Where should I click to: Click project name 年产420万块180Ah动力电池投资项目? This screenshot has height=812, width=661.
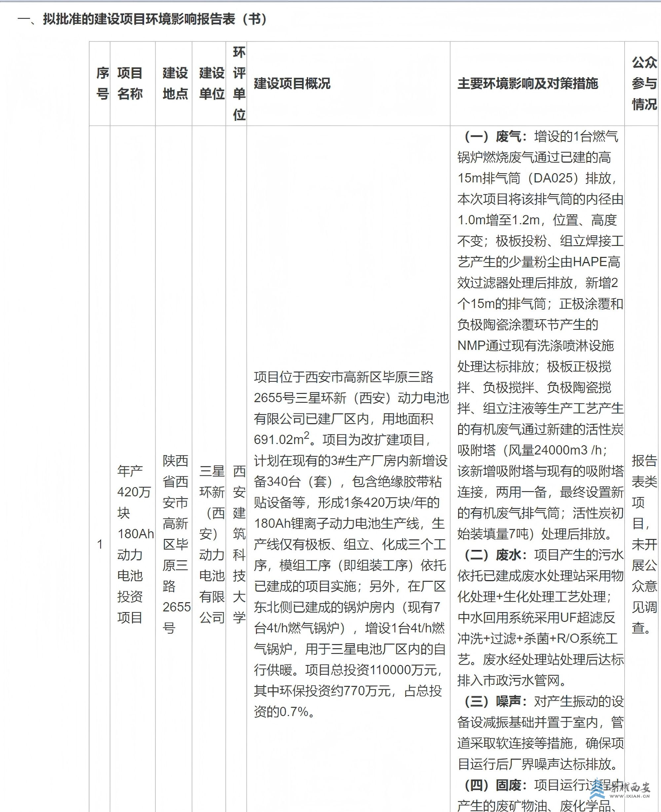pos(135,544)
